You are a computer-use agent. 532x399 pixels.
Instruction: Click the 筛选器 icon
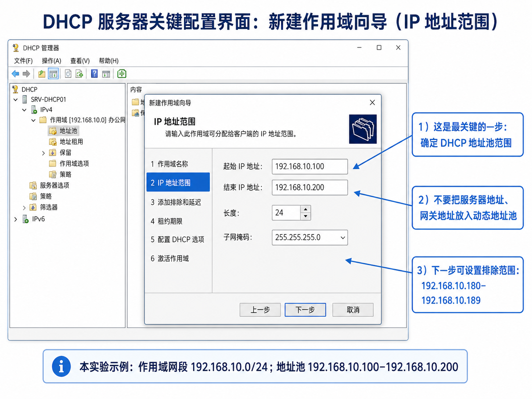click(33, 207)
